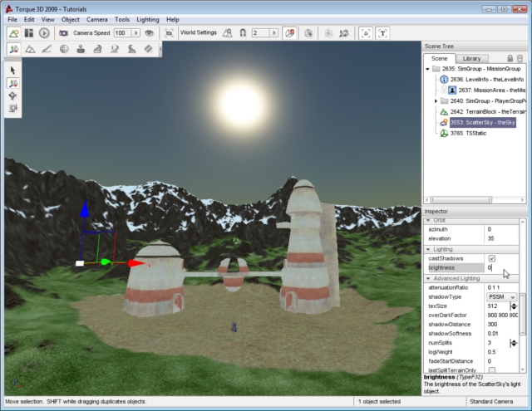532x411 pixels.
Task: Toggle the castShadows checkbox
Action: [491, 259]
